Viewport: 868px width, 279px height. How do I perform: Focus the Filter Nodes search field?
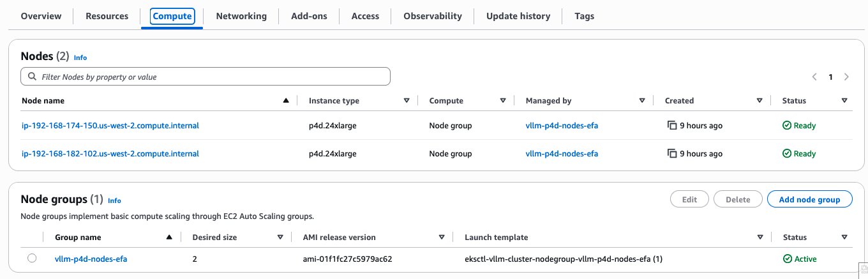[211, 77]
